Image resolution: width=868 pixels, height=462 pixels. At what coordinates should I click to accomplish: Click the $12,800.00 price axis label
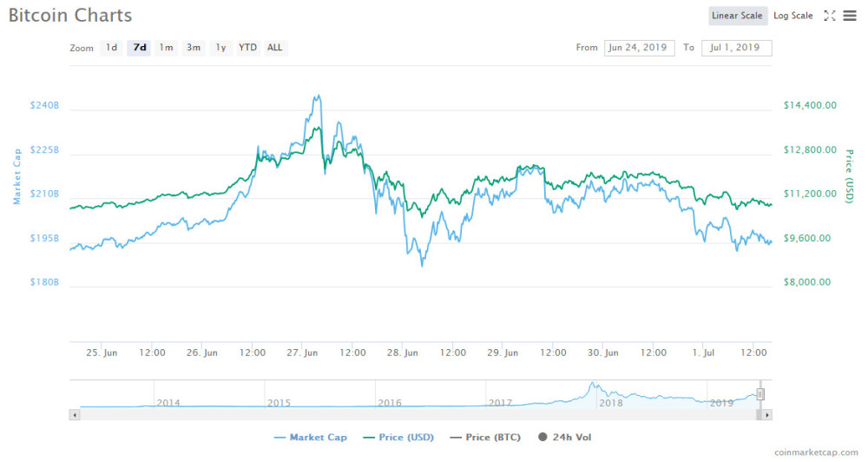[x=810, y=149]
